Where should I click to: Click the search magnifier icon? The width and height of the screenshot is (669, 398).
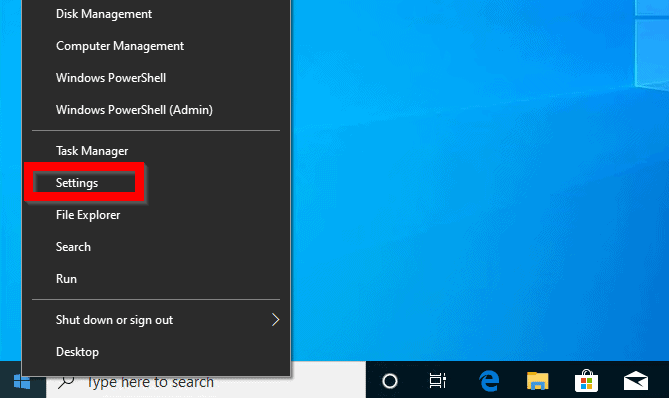(x=66, y=382)
